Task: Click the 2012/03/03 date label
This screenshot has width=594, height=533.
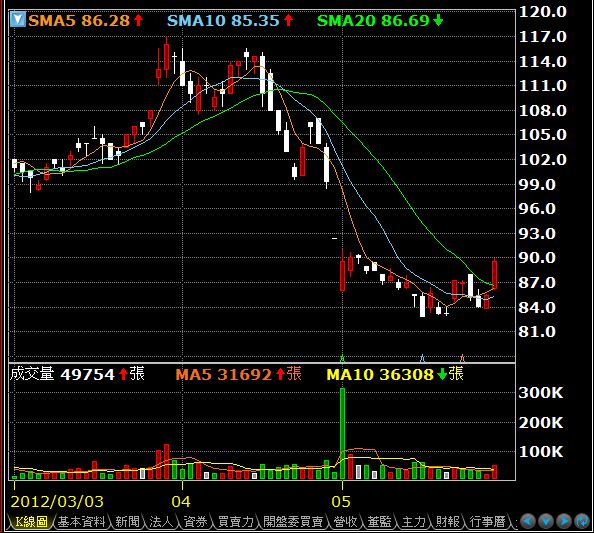Action: (x=57, y=502)
